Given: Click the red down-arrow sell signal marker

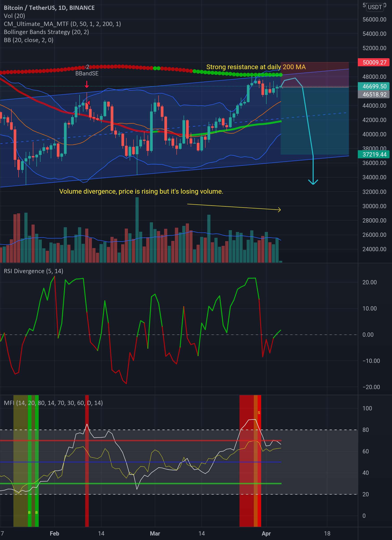Looking at the screenshot, I should (87, 84).
